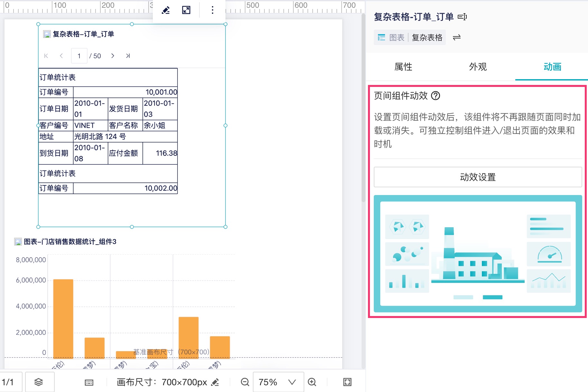Switch to the 属性 tab
Screen dimensions: 588x392
403,67
